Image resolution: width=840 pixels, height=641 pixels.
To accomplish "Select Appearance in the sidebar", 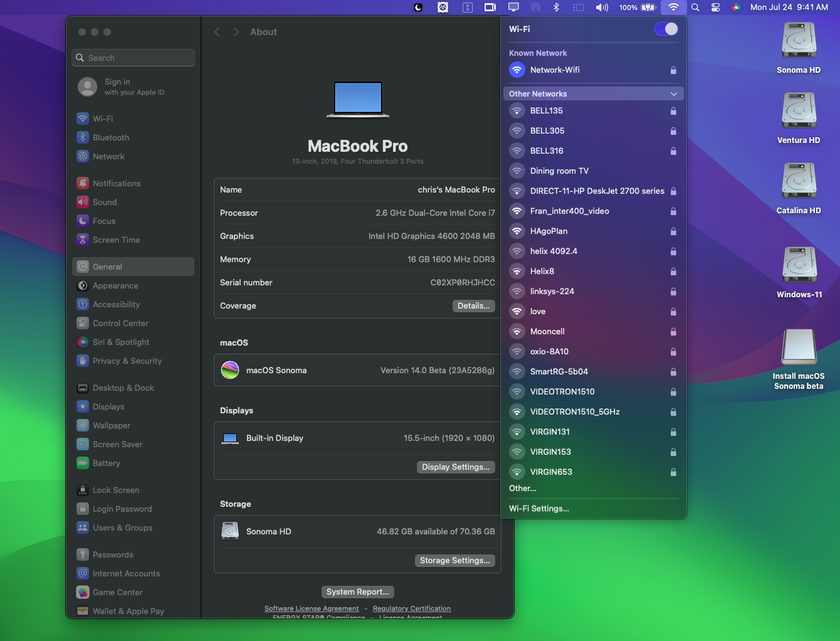I will click(x=133, y=285).
